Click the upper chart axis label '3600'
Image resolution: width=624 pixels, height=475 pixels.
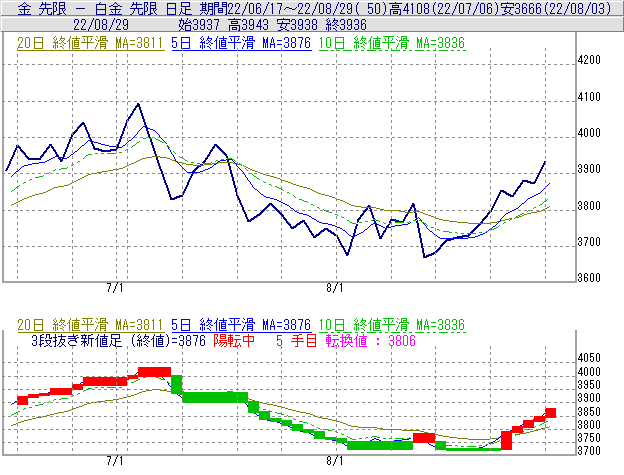[589, 278]
